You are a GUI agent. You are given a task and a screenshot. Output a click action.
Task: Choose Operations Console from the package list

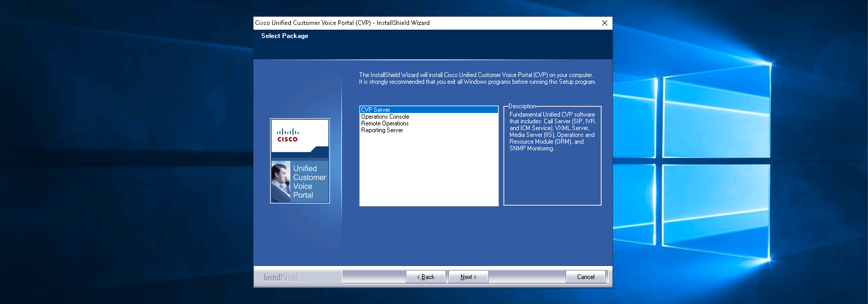click(385, 117)
